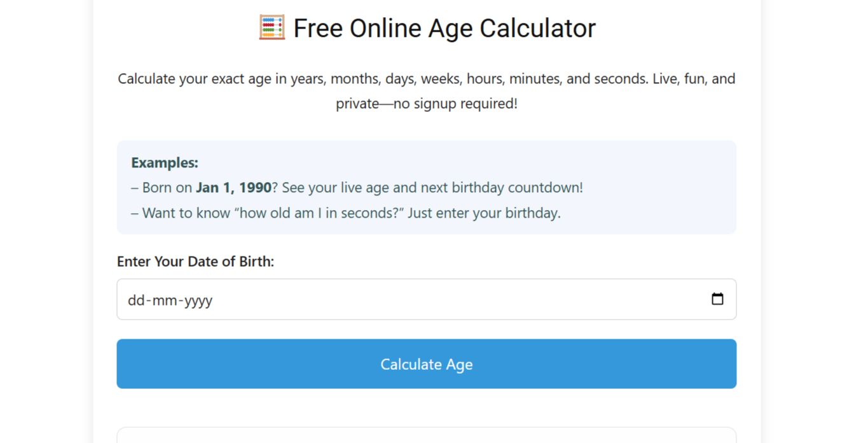The height and width of the screenshot is (443, 868).
Task: Click the 'how old am I in seconds?' example line
Action: (346, 213)
